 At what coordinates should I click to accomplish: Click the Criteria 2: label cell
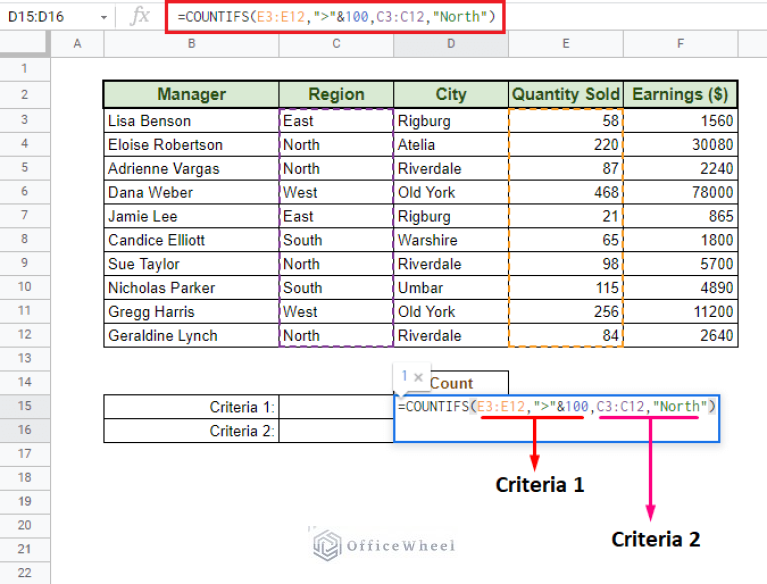pos(191,431)
